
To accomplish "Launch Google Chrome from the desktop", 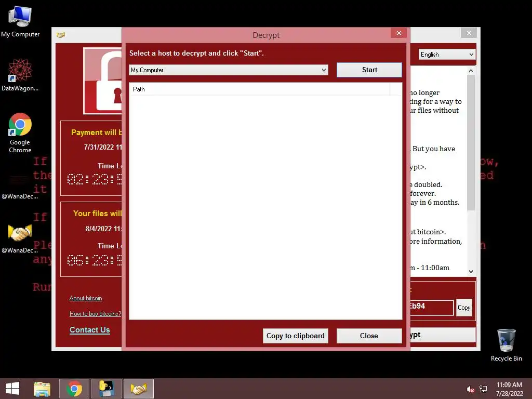I will pos(20,132).
